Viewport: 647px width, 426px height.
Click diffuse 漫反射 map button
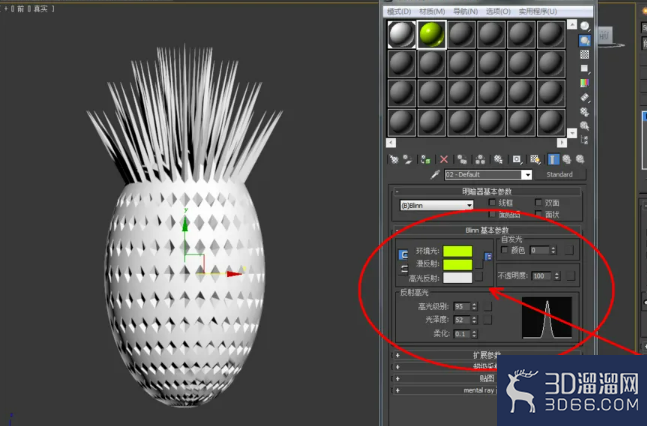coord(479,265)
